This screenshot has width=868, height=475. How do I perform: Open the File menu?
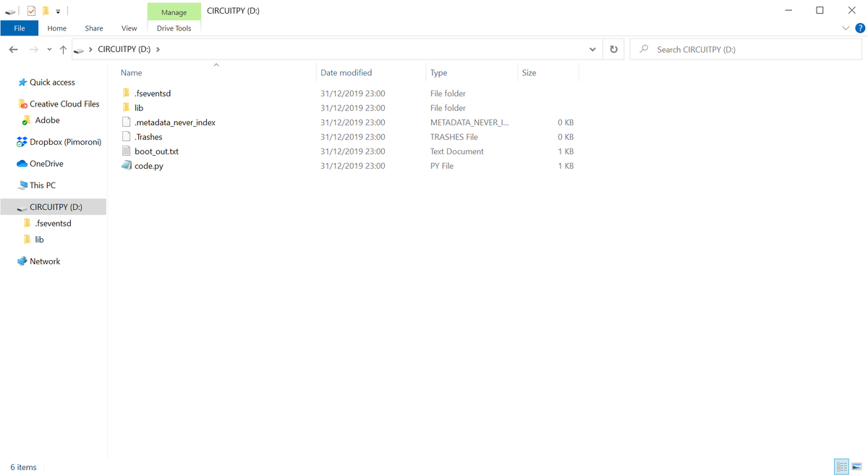pos(20,28)
